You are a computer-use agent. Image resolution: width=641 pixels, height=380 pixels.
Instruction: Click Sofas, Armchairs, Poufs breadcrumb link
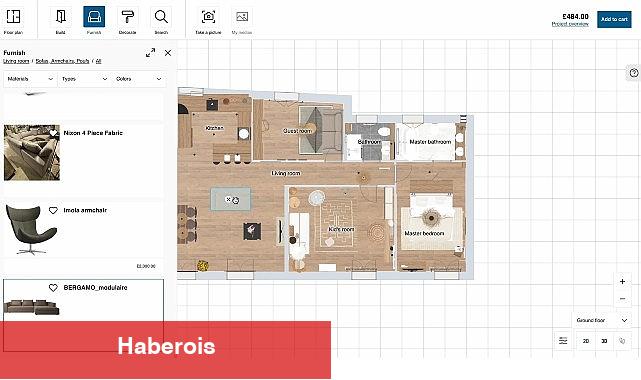(62, 61)
